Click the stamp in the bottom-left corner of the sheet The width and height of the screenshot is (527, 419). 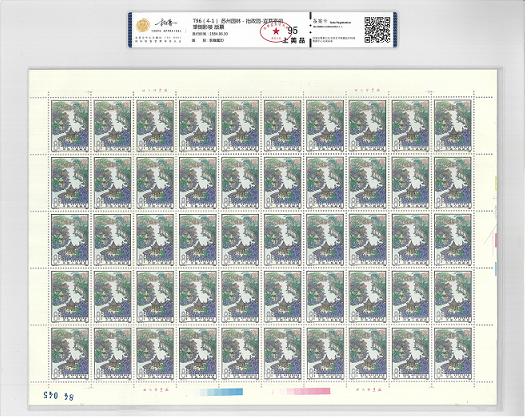click(x=70, y=354)
